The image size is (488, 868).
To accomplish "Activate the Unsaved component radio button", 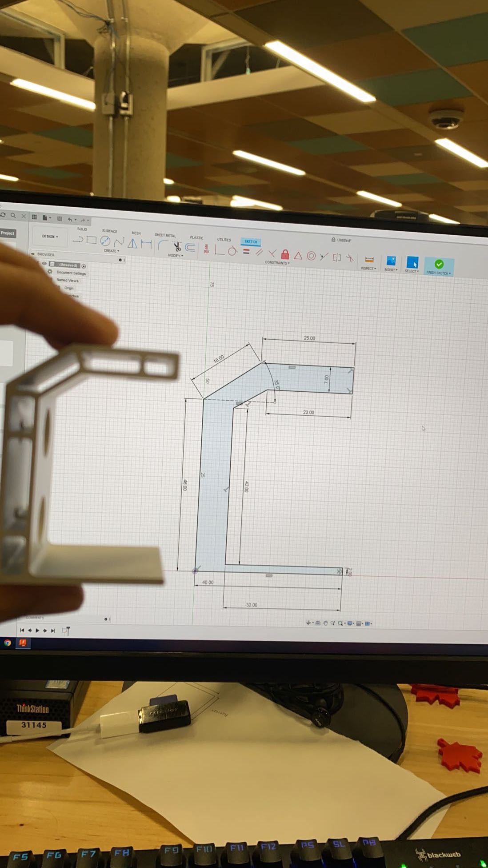I will tap(84, 266).
